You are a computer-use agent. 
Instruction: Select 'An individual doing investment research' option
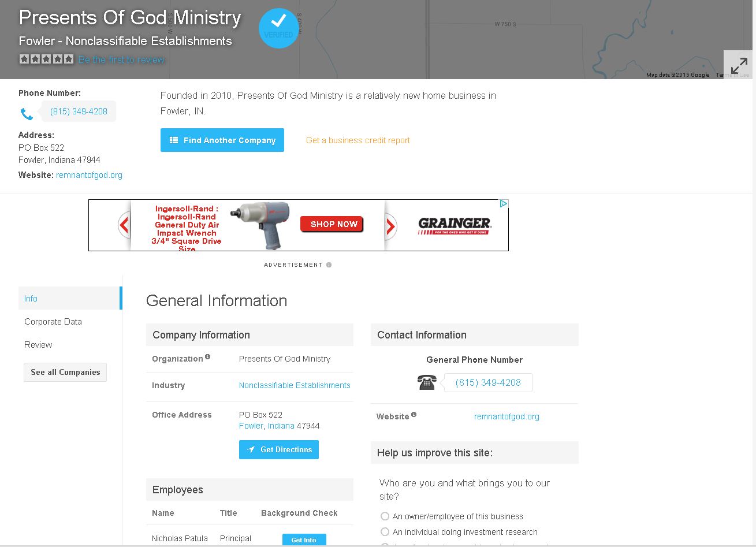[x=385, y=532]
